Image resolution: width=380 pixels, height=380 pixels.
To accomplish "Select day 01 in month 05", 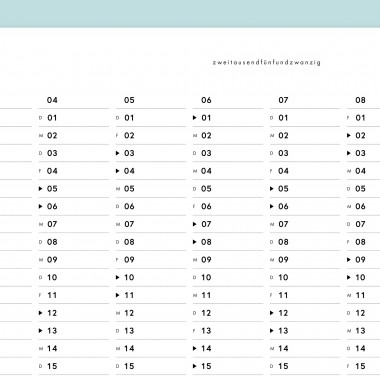I will [129, 118].
